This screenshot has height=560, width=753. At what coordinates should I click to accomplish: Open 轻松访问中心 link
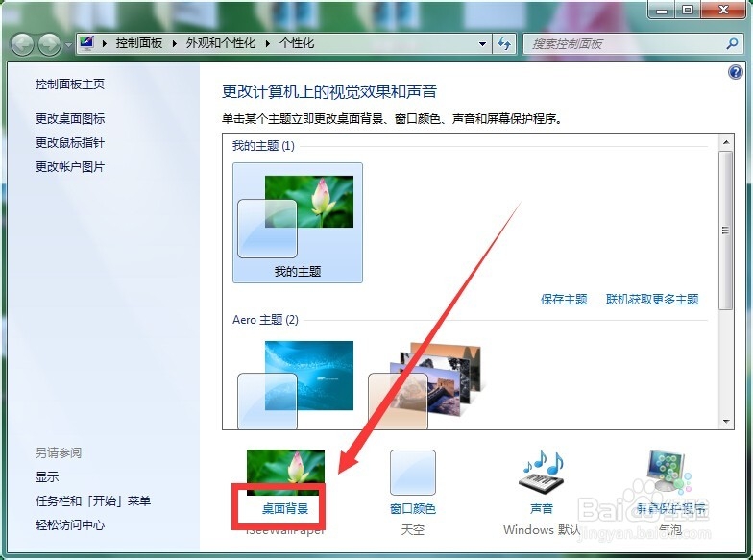coord(70,524)
